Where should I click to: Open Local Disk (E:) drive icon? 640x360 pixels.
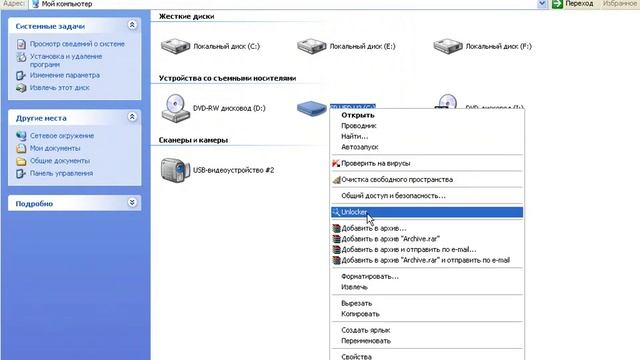pyautogui.click(x=311, y=46)
